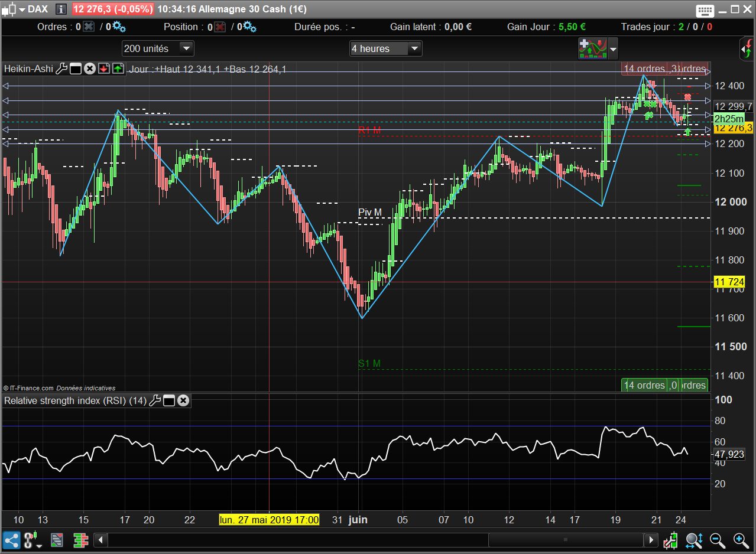The width and height of the screenshot is (756, 554).
Task: Click the order list panel icon
Action: [57, 539]
